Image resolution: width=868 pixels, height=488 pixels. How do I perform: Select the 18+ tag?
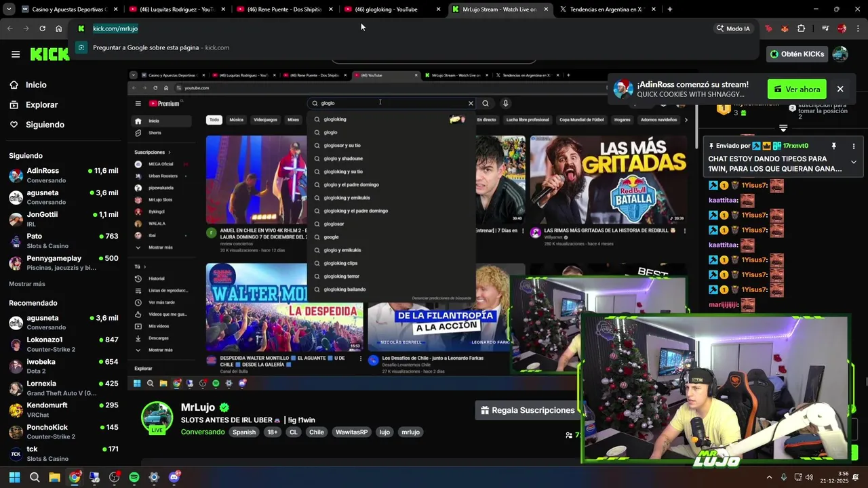click(272, 432)
